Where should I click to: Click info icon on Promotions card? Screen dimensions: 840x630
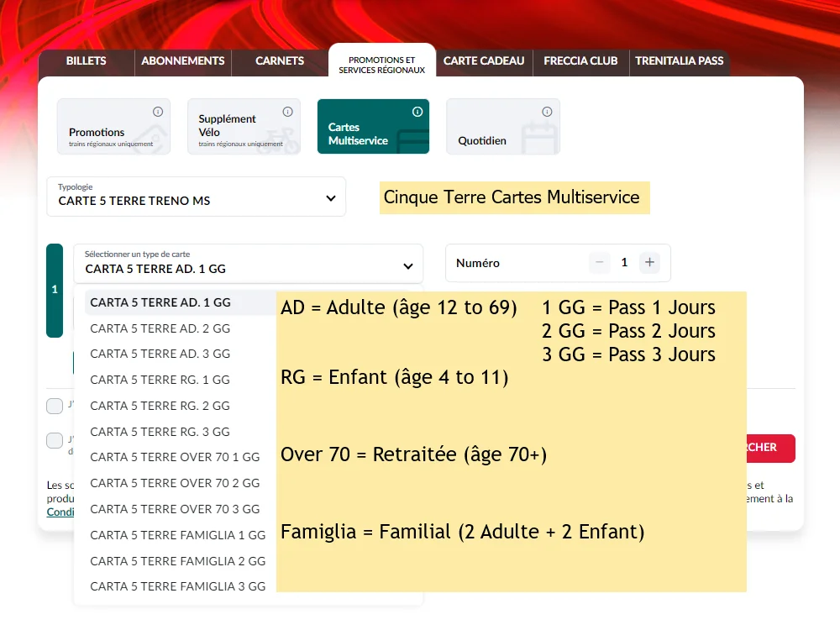tap(158, 112)
